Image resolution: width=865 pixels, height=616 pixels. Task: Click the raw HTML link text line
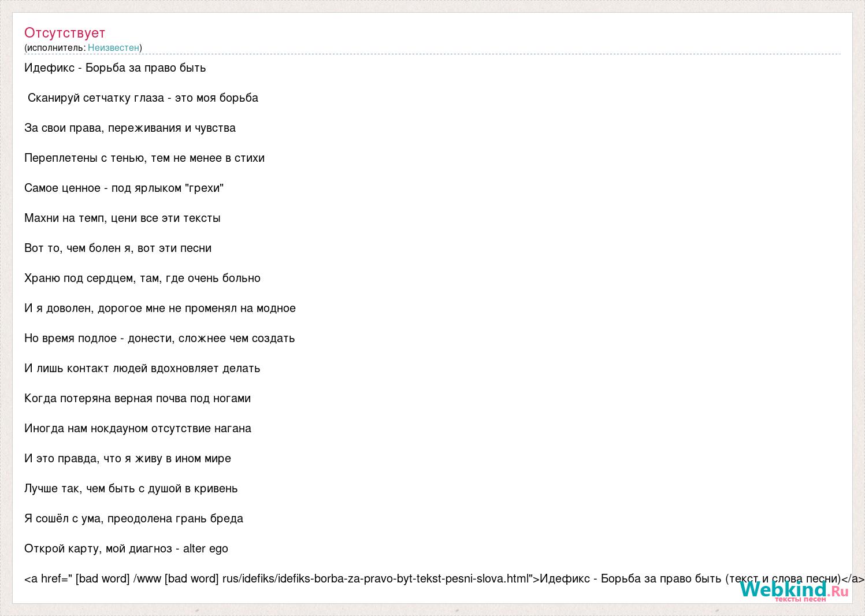tap(444, 578)
